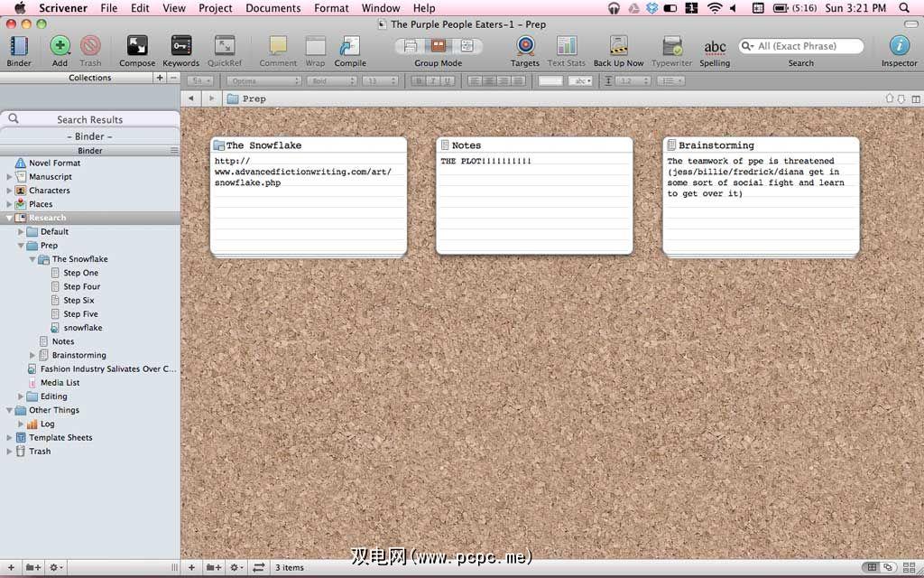Switch to corkboard view in Group Mode

pyautogui.click(x=439, y=46)
